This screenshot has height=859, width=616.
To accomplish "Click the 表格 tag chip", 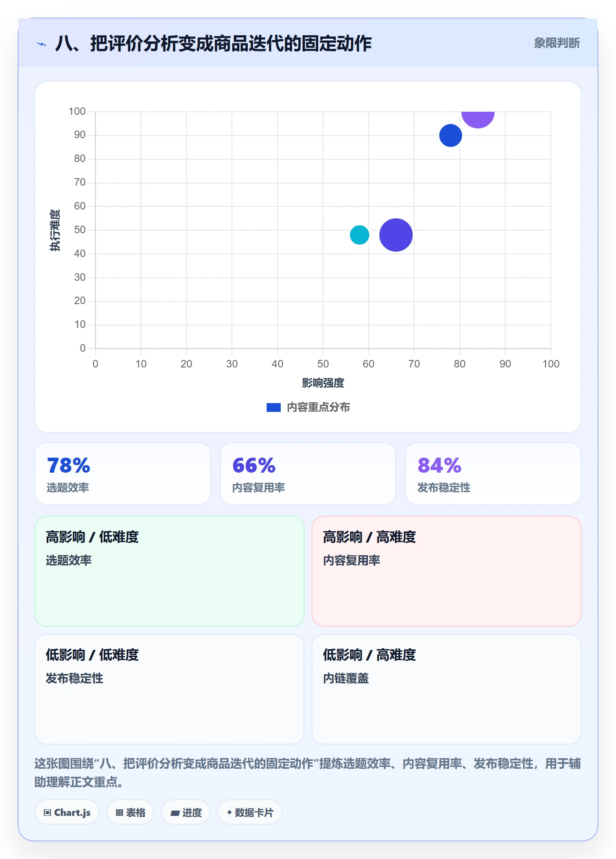I will [x=130, y=812].
